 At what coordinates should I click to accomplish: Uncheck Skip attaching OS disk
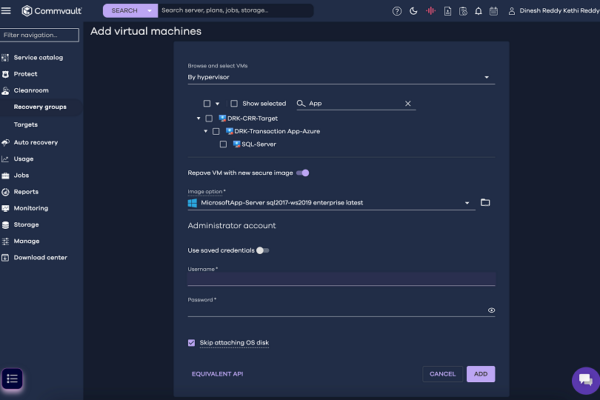click(x=191, y=343)
